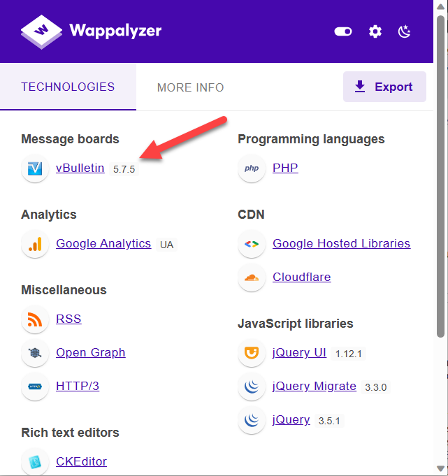Click the CDN category heading
This screenshot has width=448, height=476.
pyautogui.click(x=251, y=215)
